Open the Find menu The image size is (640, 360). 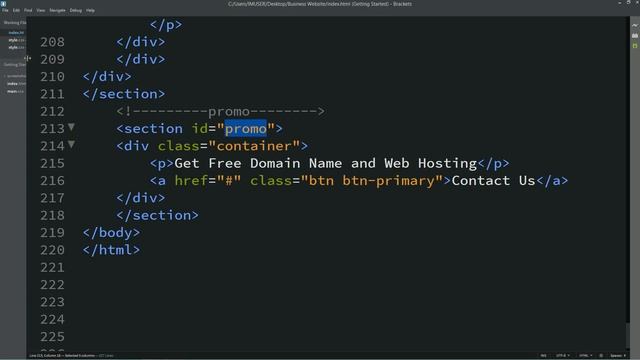(28, 10)
